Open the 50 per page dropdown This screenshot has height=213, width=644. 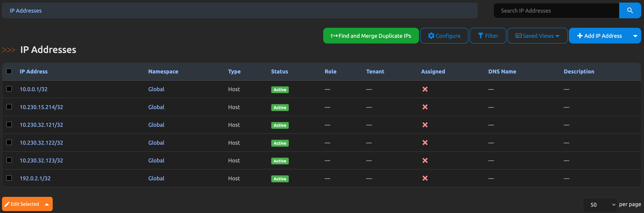coord(600,205)
